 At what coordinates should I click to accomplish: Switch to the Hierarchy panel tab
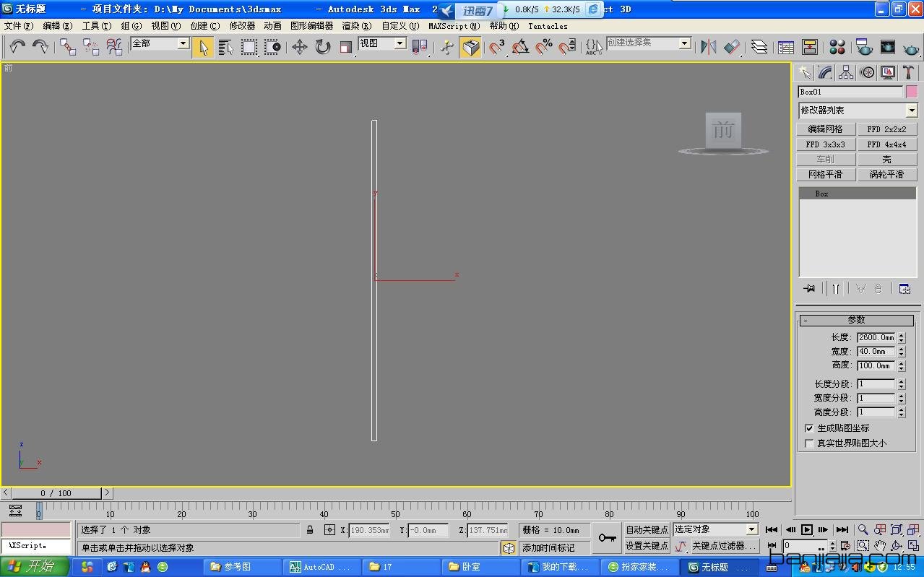(x=846, y=72)
